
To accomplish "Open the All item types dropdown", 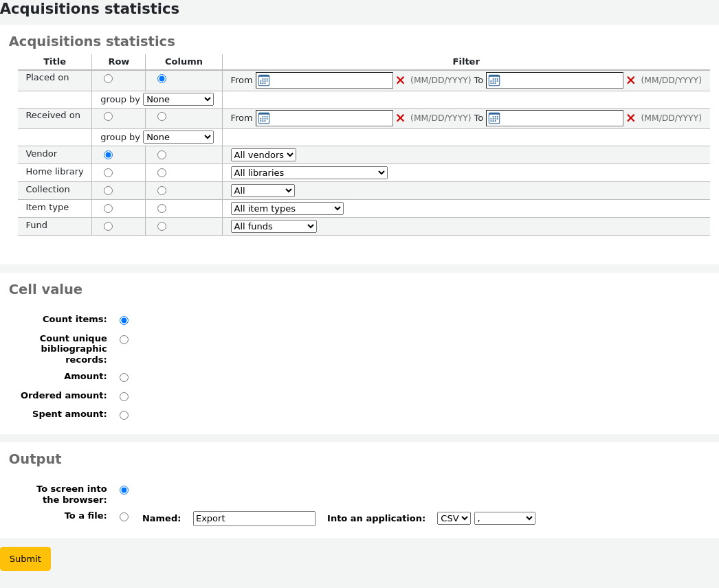I will pyautogui.click(x=287, y=208).
